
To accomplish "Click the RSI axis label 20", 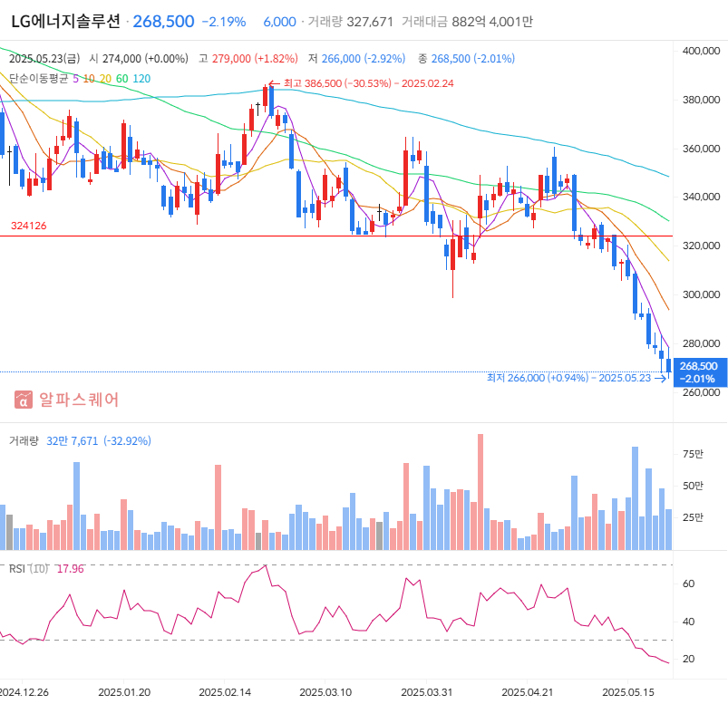I will (688, 659).
